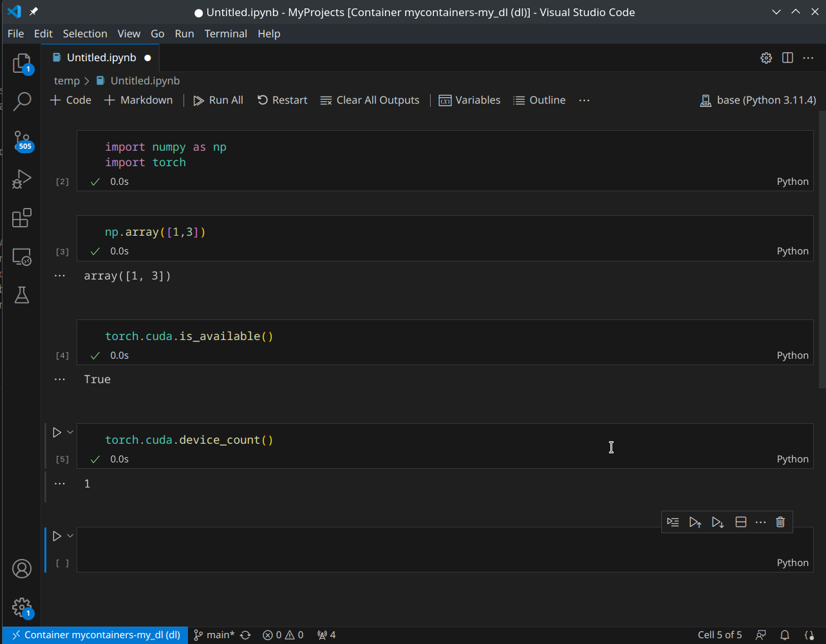Image resolution: width=826 pixels, height=644 pixels.
Task: Open the Testing flask view
Action: pos(22,295)
